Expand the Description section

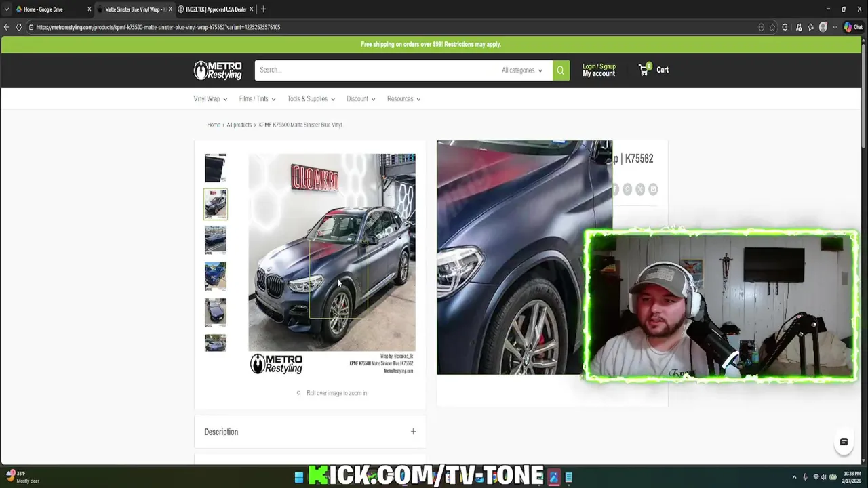coord(310,432)
